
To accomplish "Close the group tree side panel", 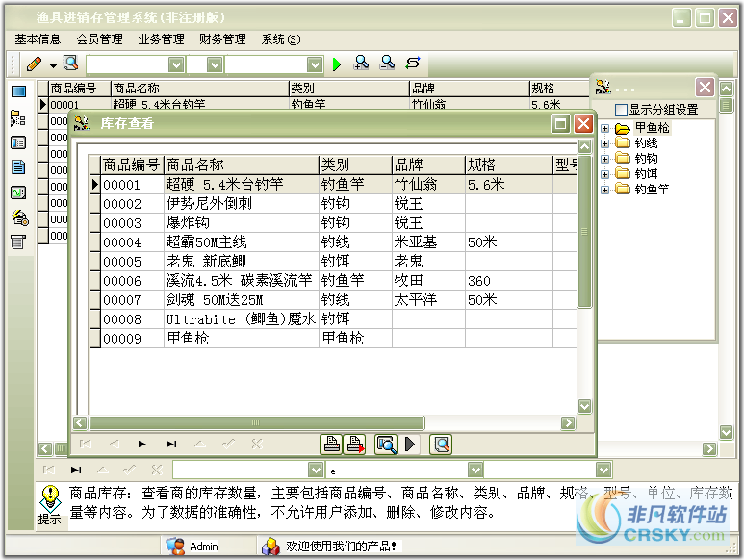I will [x=705, y=87].
